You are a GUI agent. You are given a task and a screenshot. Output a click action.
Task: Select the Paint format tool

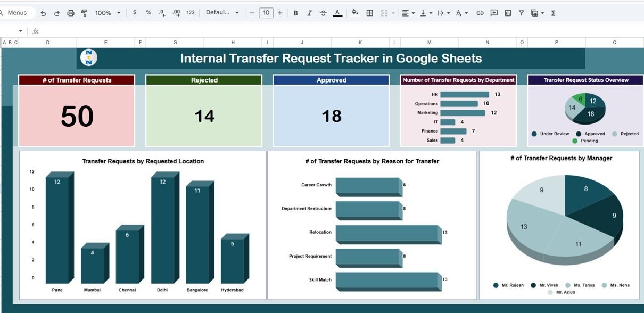tap(84, 13)
